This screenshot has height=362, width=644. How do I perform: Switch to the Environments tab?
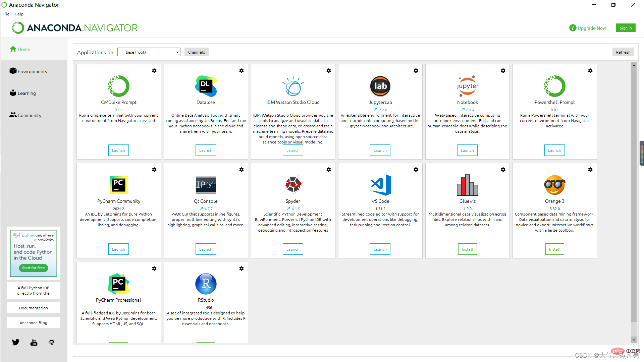click(x=32, y=71)
